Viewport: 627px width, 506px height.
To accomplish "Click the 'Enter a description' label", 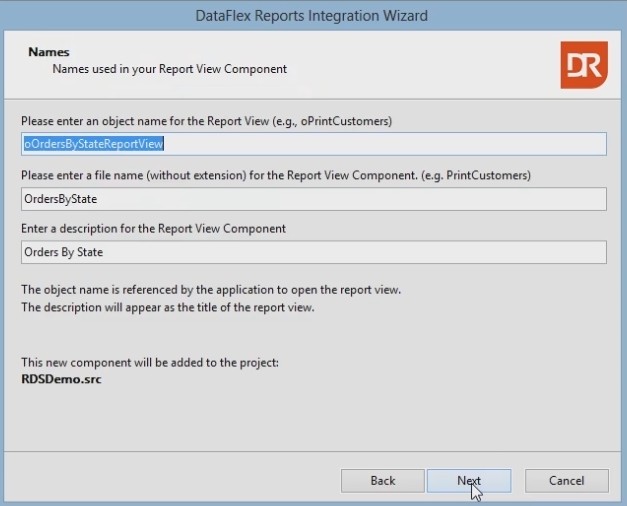I will click(153, 228).
